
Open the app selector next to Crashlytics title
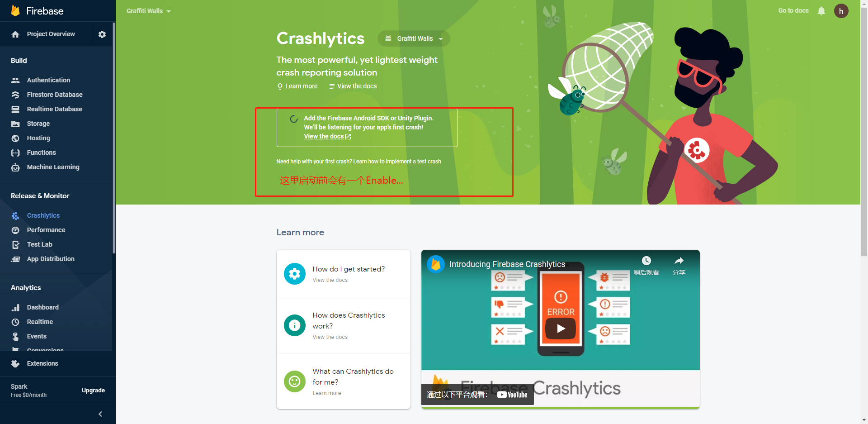pos(413,38)
